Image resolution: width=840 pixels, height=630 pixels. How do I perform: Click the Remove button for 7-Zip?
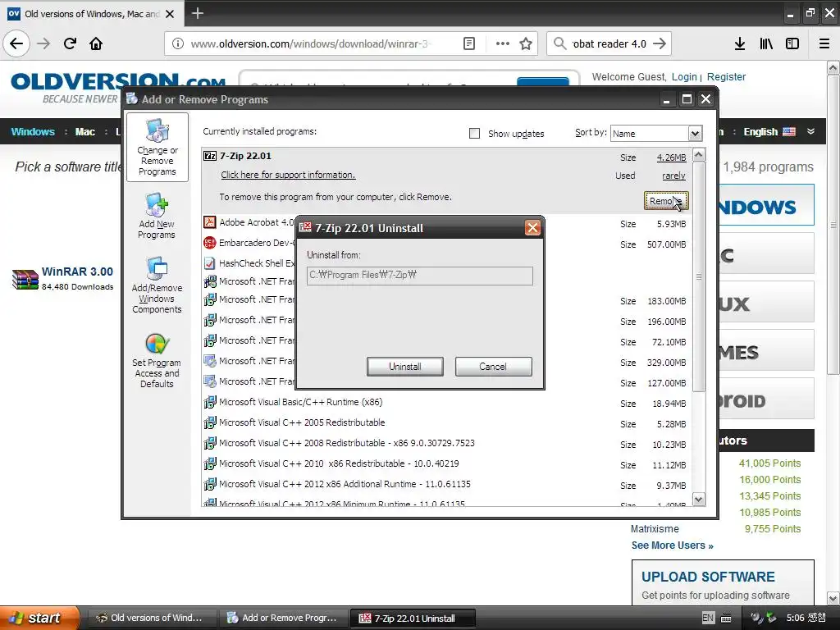pos(666,201)
